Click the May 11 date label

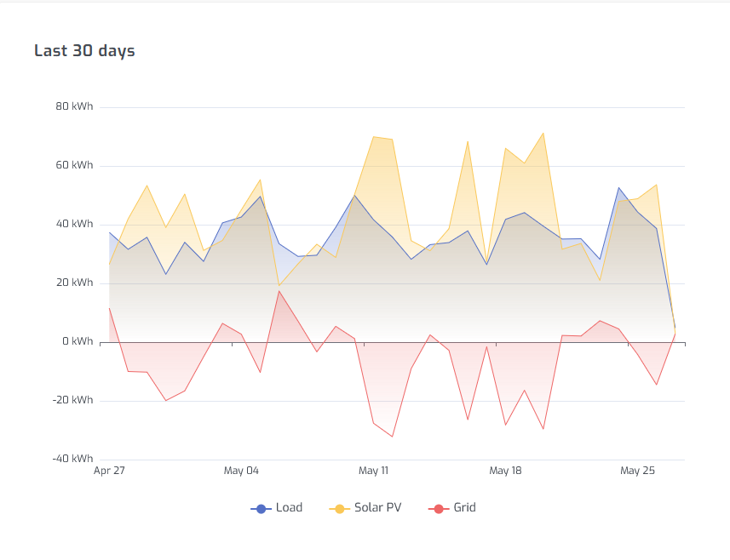373,471
